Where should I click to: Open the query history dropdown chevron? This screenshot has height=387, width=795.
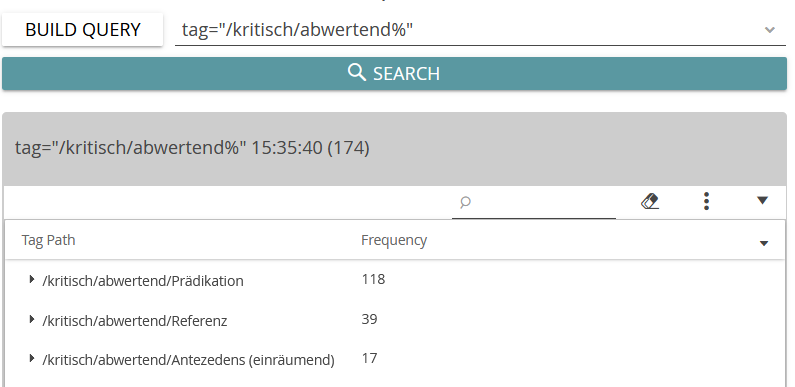(x=770, y=30)
